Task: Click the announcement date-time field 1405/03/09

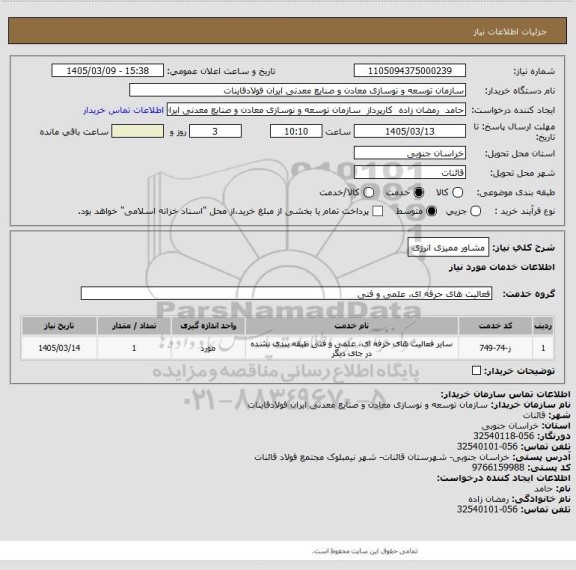Action: click(108, 71)
